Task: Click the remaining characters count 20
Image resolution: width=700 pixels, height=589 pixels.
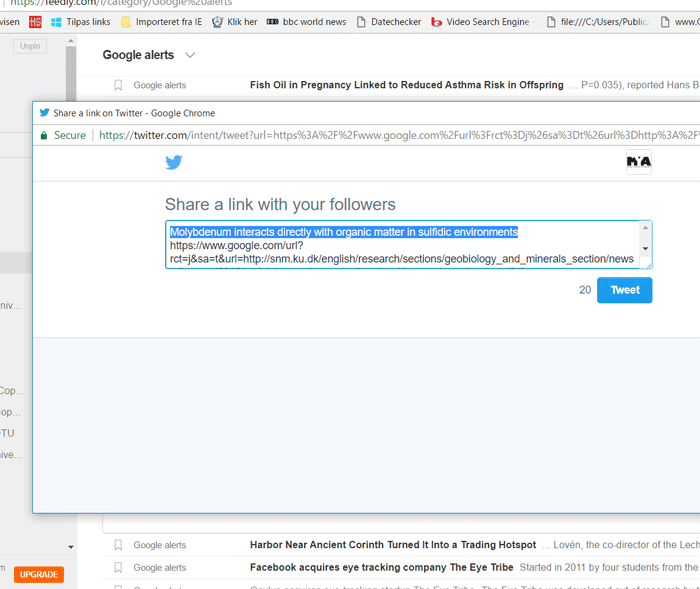Action: (x=585, y=290)
